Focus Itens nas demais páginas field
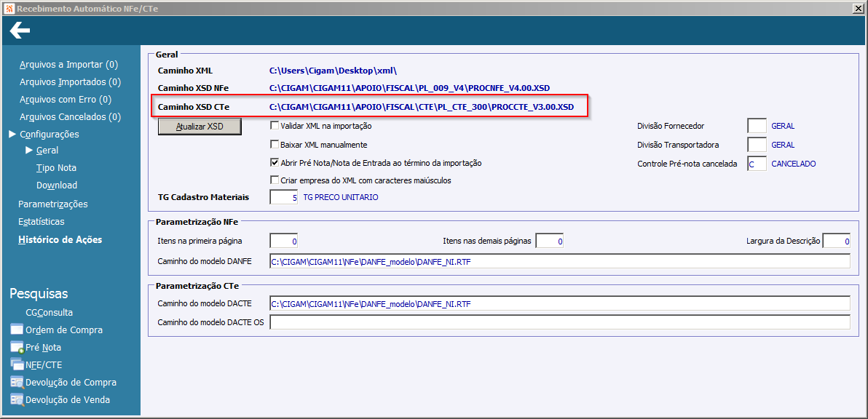This screenshot has height=419, width=868. [550, 241]
